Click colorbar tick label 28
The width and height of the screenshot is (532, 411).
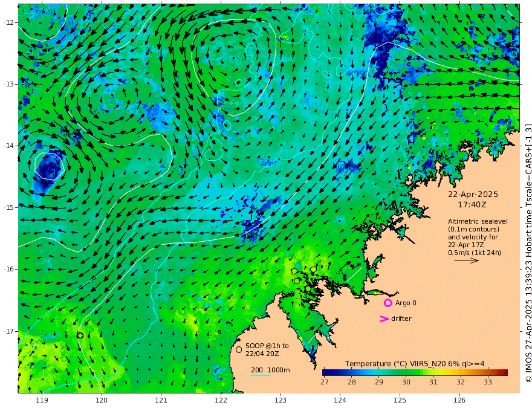[x=352, y=382]
